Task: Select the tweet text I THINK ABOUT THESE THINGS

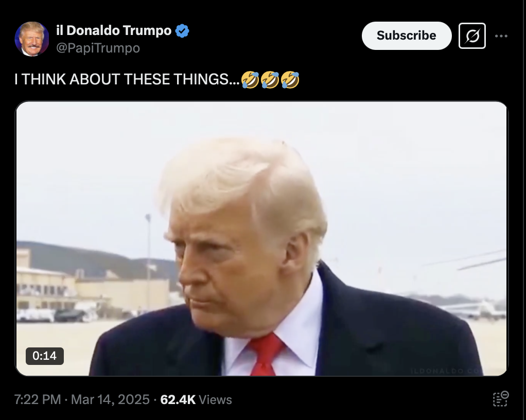Action: (127, 79)
